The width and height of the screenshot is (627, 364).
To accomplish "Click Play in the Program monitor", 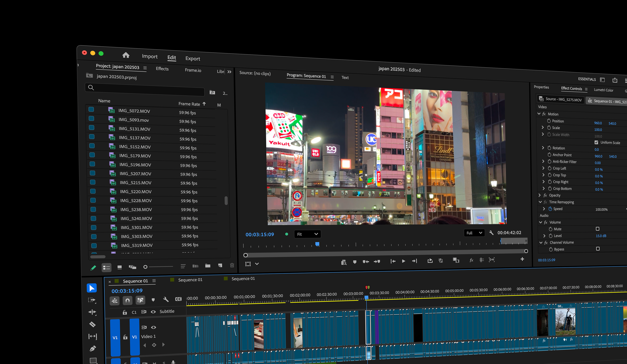I will (x=403, y=261).
